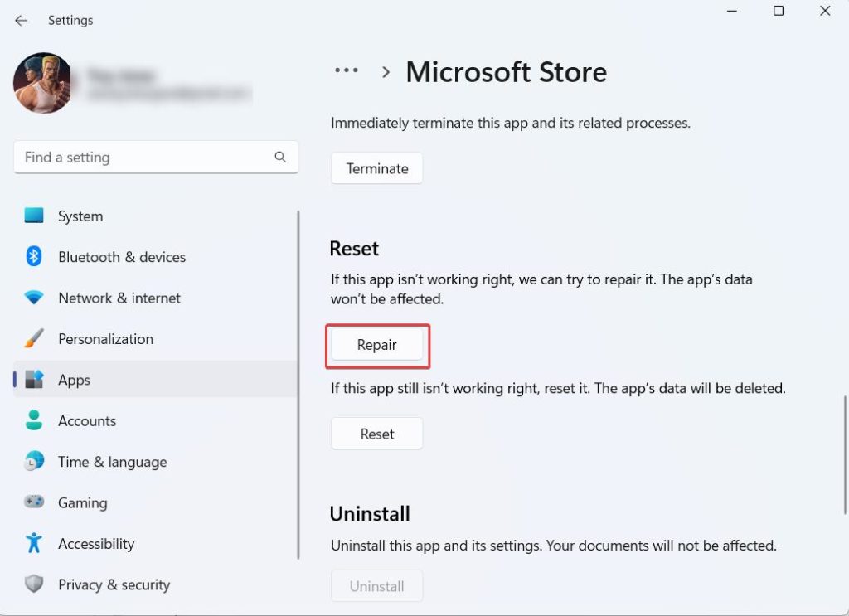Click the Time & language globe icon
The width and height of the screenshot is (849, 616).
tap(34, 462)
